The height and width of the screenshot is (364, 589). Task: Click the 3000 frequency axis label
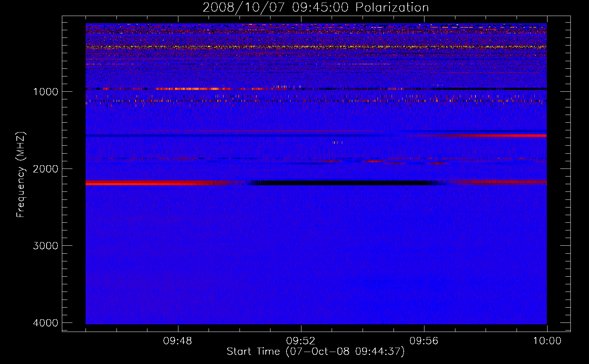(x=46, y=246)
